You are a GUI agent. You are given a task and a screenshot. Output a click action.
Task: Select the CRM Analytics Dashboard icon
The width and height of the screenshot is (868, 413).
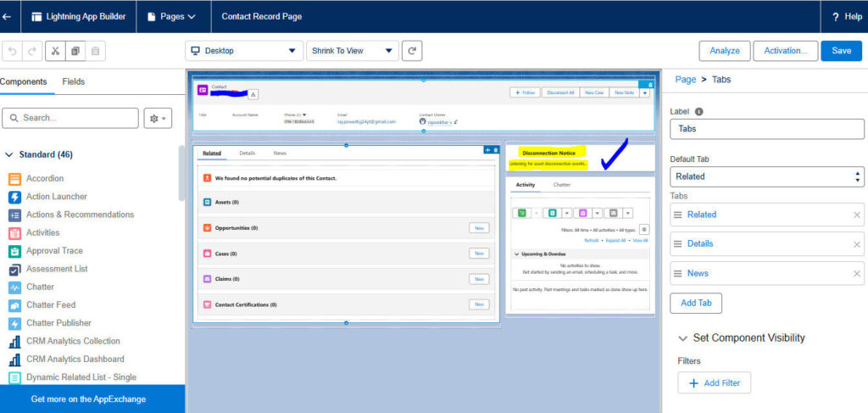click(x=15, y=360)
